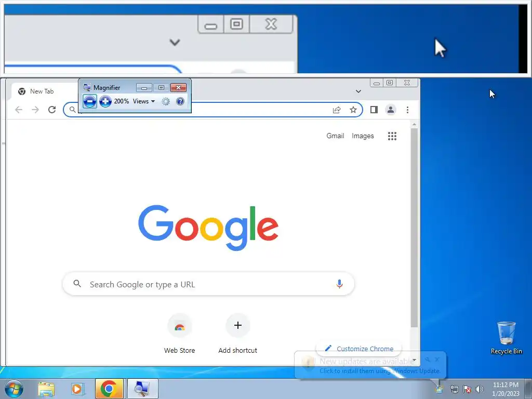Open the Chrome profile avatar

(x=391, y=110)
